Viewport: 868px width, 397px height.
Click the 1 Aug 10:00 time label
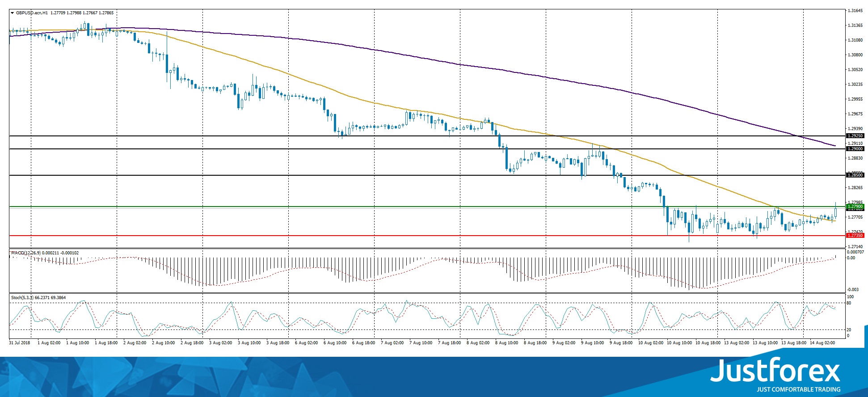pyautogui.click(x=78, y=343)
